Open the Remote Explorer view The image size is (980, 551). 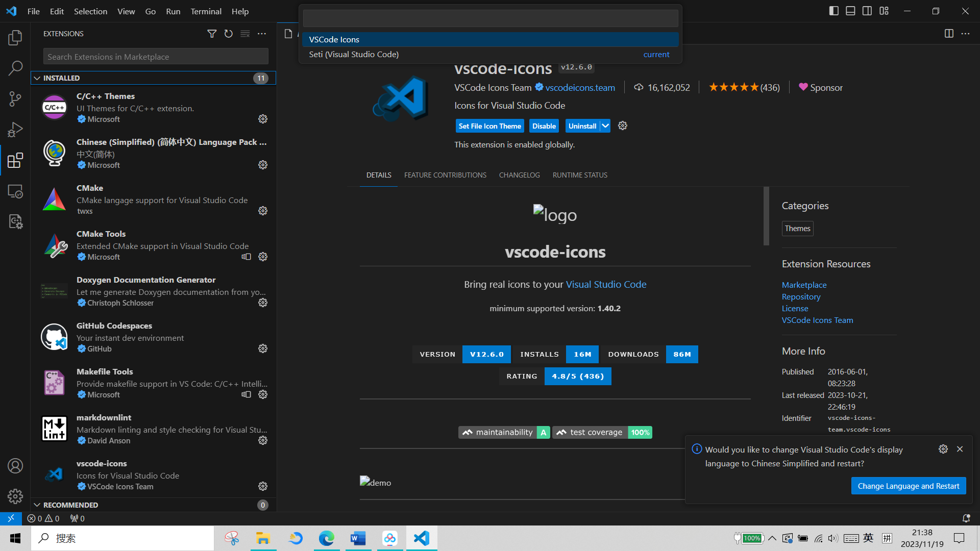click(x=15, y=191)
